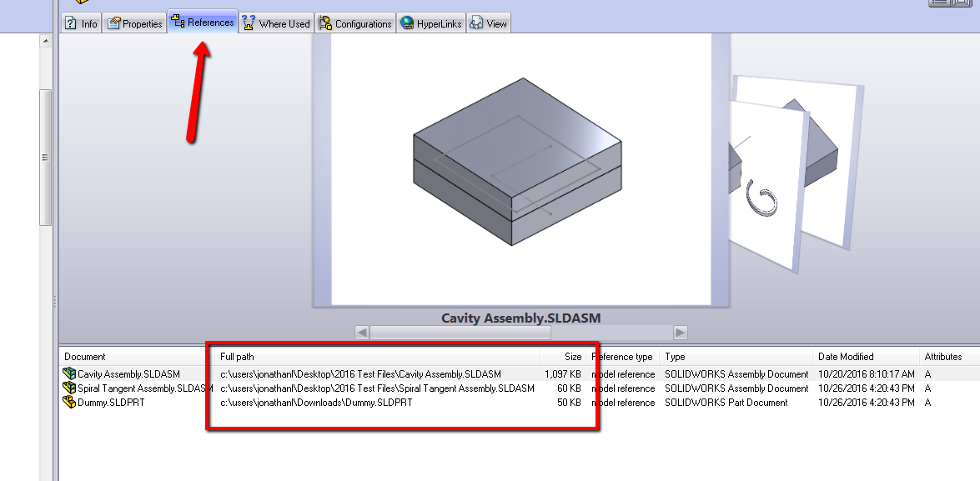Click the left pane scroll up arrow

[x=46, y=41]
